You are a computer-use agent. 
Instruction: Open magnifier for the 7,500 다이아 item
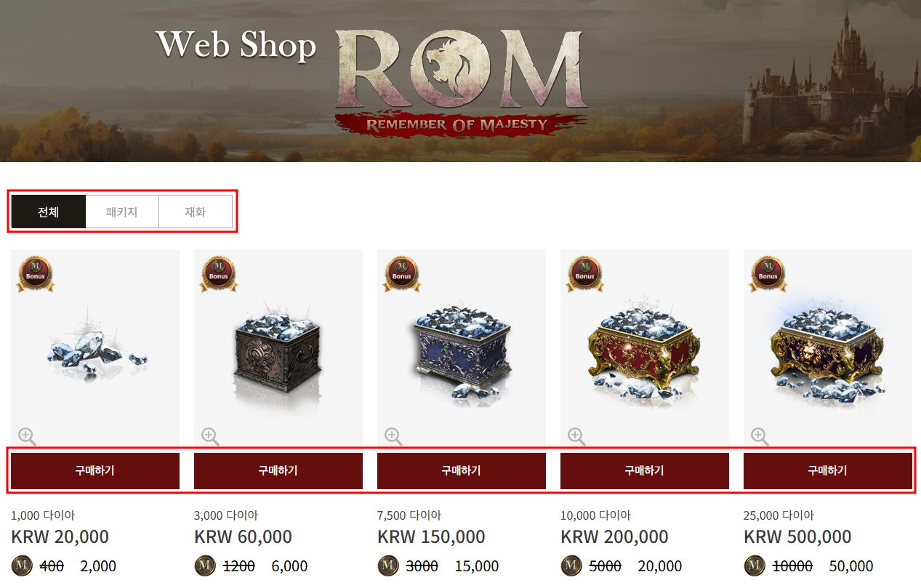pyautogui.click(x=393, y=436)
